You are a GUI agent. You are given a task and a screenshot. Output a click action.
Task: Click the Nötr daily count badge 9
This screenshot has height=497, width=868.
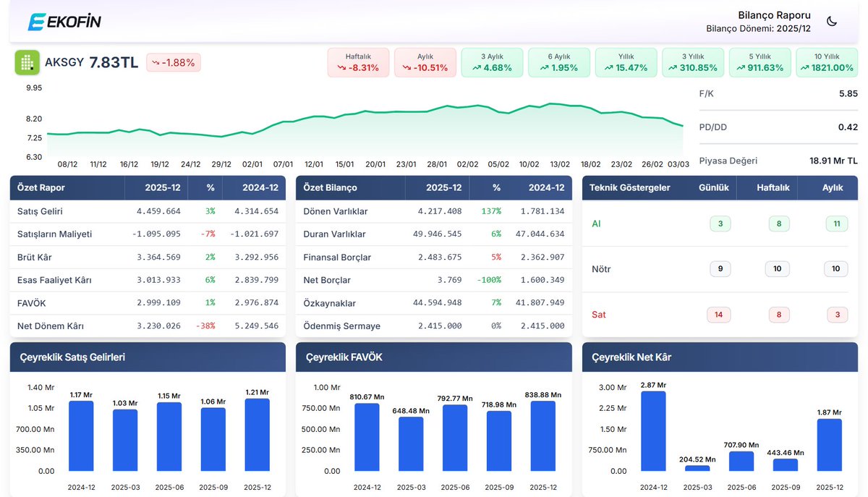720,269
